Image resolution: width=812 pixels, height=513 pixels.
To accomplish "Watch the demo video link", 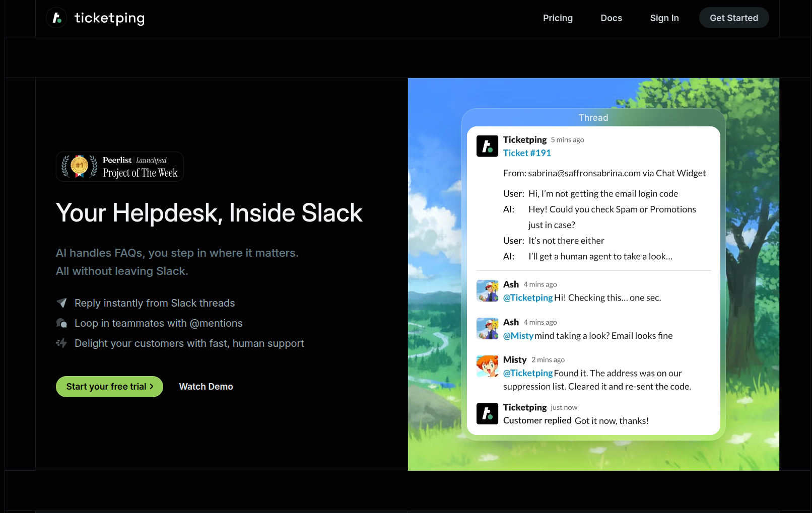I will point(206,387).
